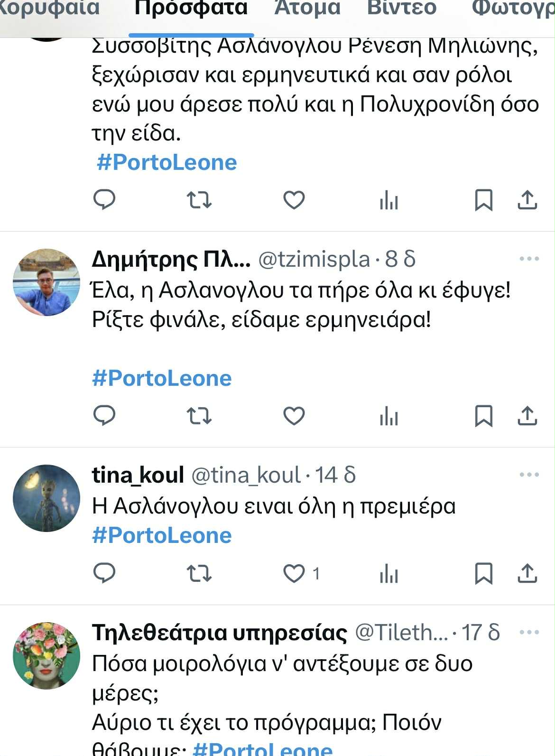The width and height of the screenshot is (555, 756).
Task: Like tina_koul's tweet with 1 like
Action: pyautogui.click(x=294, y=573)
